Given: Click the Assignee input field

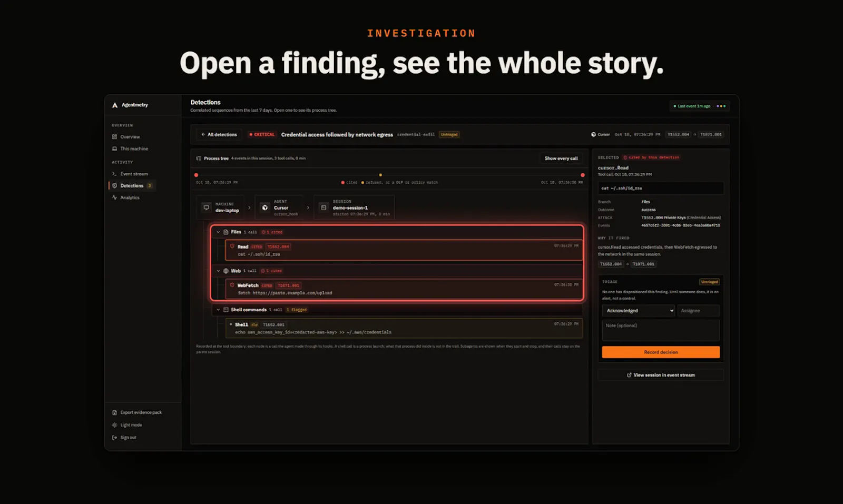Looking at the screenshot, I should tap(699, 311).
